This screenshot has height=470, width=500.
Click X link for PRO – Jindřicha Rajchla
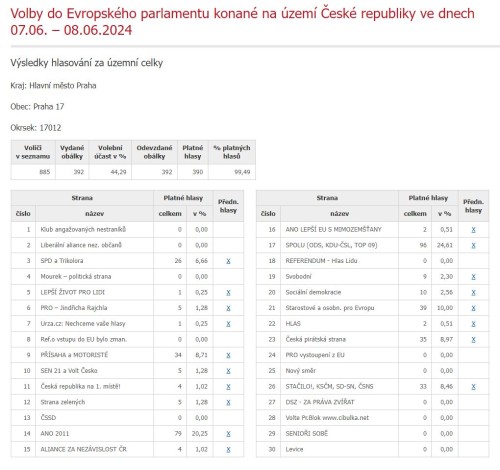pos(228,308)
